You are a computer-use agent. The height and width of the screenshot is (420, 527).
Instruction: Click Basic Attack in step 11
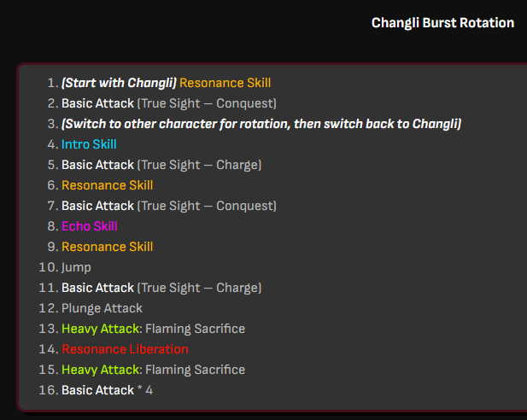(x=97, y=288)
